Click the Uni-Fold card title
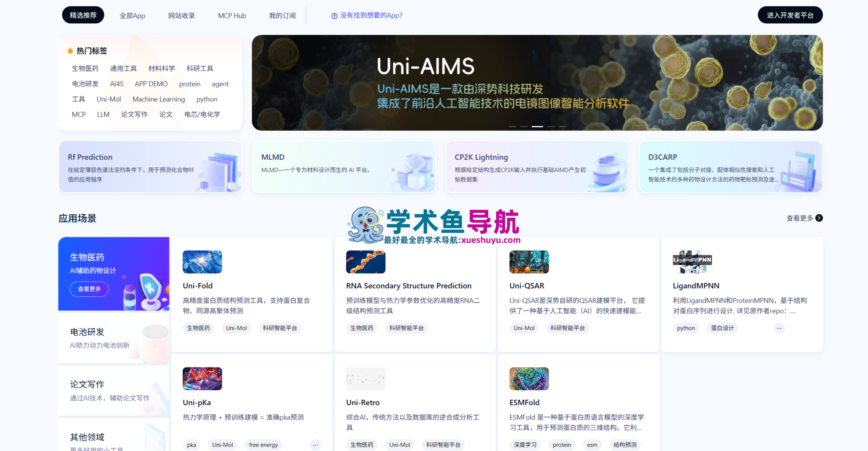Image resolution: width=868 pixels, height=451 pixels. pyautogui.click(x=197, y=286)
